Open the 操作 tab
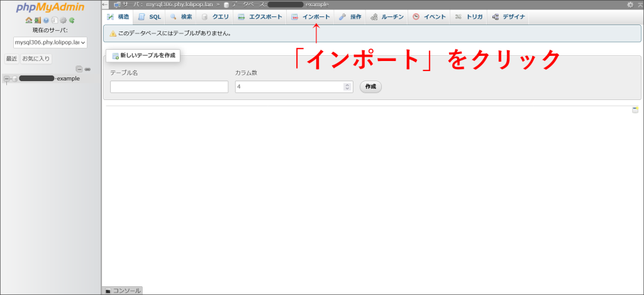The width and height of the screenshot is (644, 295). point(350,17)
